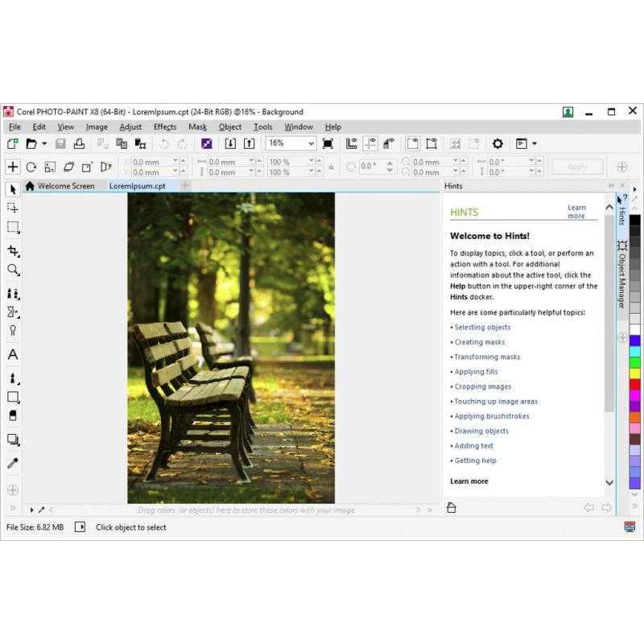
Task: Click the Save icon in toolbar
Action: (x=61, y=143)
